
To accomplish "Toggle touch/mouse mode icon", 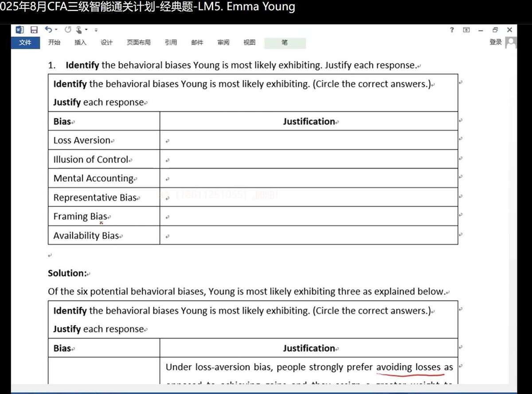I will pyautogui.click(x=79, y=30).
